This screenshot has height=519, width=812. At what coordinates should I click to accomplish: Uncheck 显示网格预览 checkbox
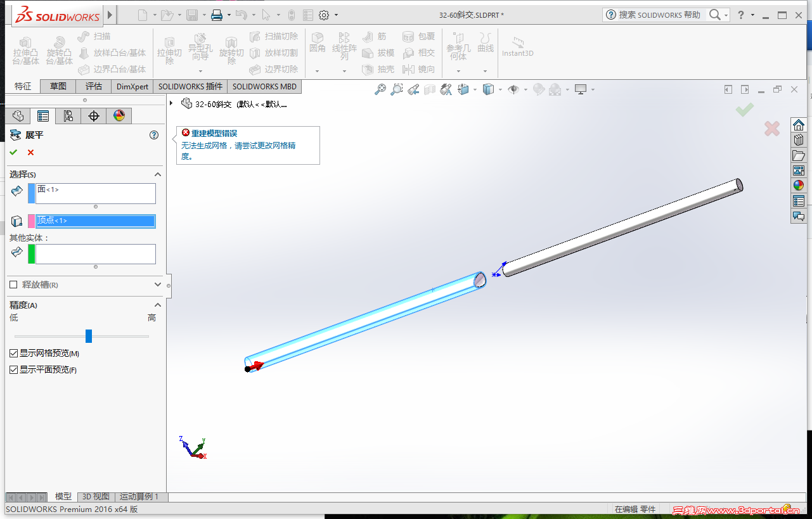pyautogui.click(x=13, y=353)
